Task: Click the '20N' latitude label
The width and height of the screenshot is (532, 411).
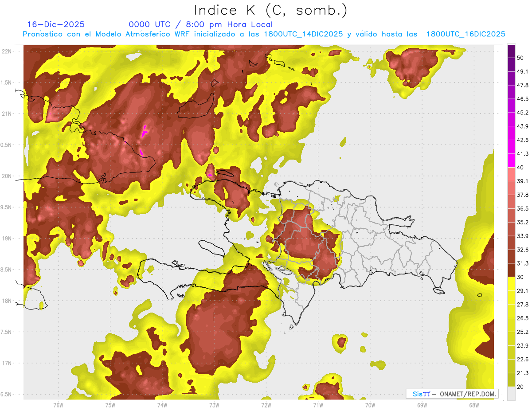Action: coord(7,176)
